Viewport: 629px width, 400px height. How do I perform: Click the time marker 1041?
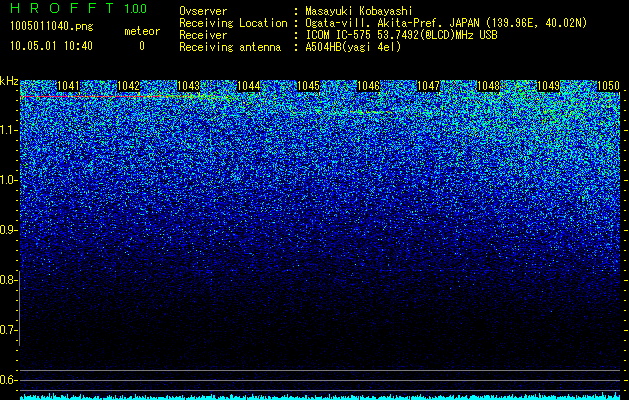69,86
